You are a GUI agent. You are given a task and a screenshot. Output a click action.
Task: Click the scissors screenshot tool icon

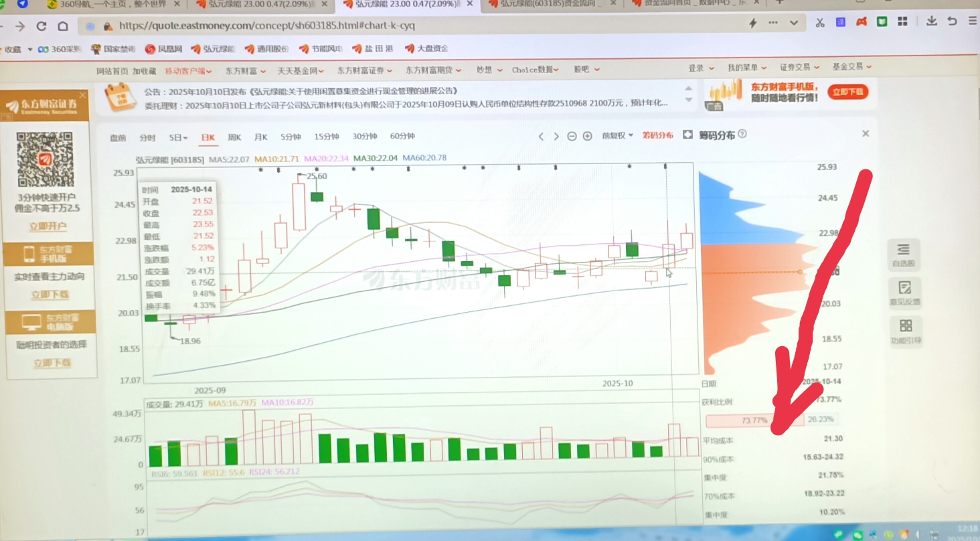[820, 23]
